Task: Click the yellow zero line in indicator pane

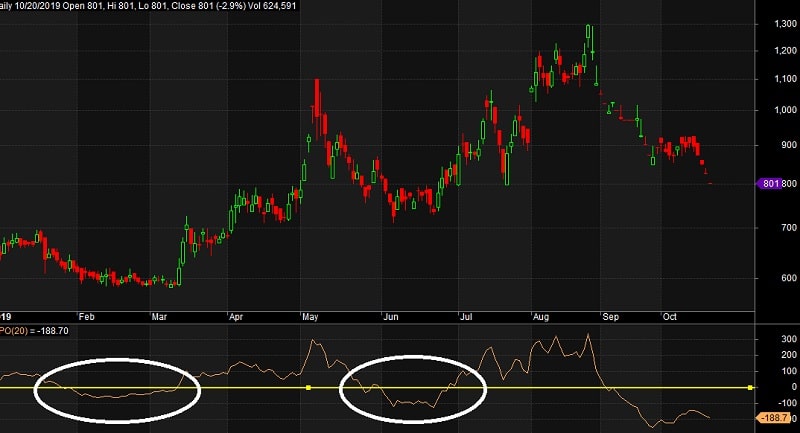Action: pyautogui.click(x=378, y=388)
